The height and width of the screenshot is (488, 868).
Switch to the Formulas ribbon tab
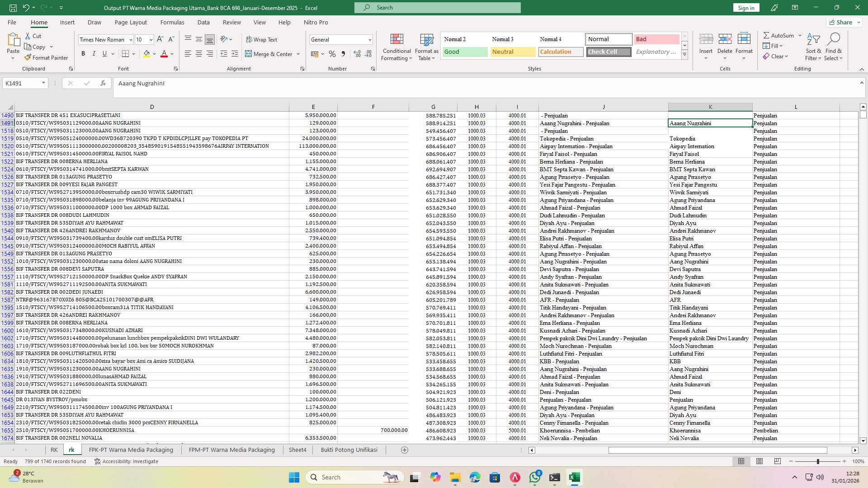172,22
